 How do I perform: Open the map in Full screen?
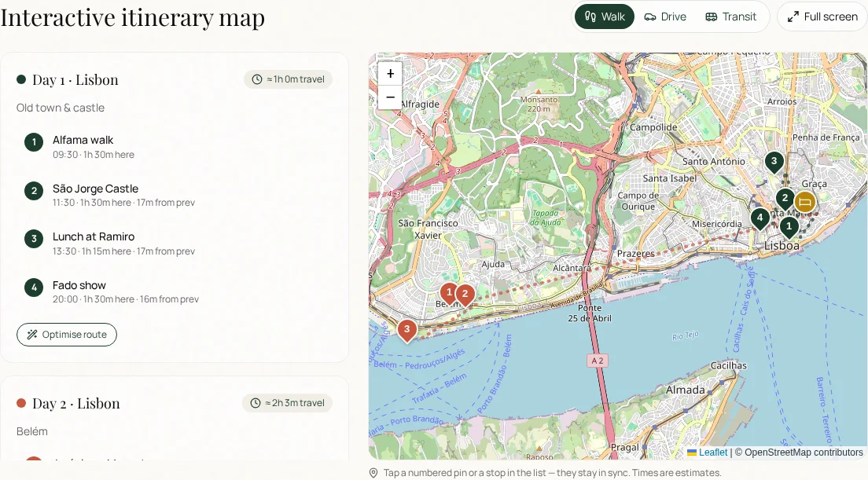(822, 16)
